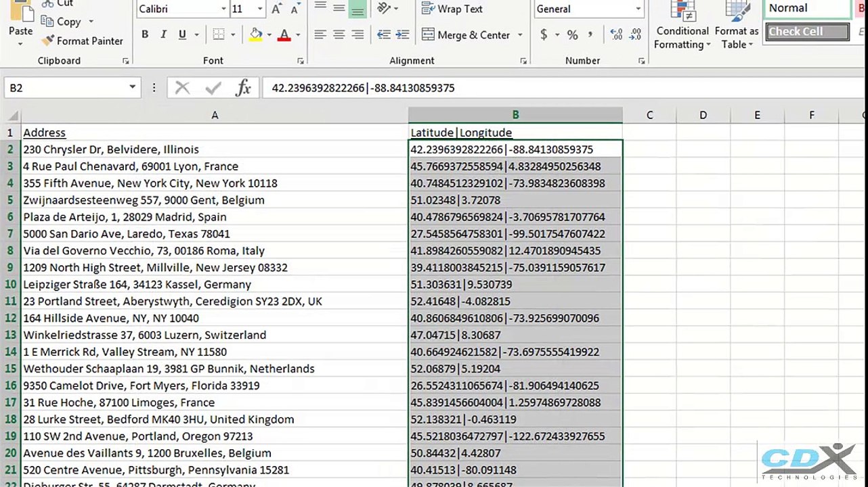Click into the formula bar text
Viewport: 868px width, 487px height.
tap(363, 88)
